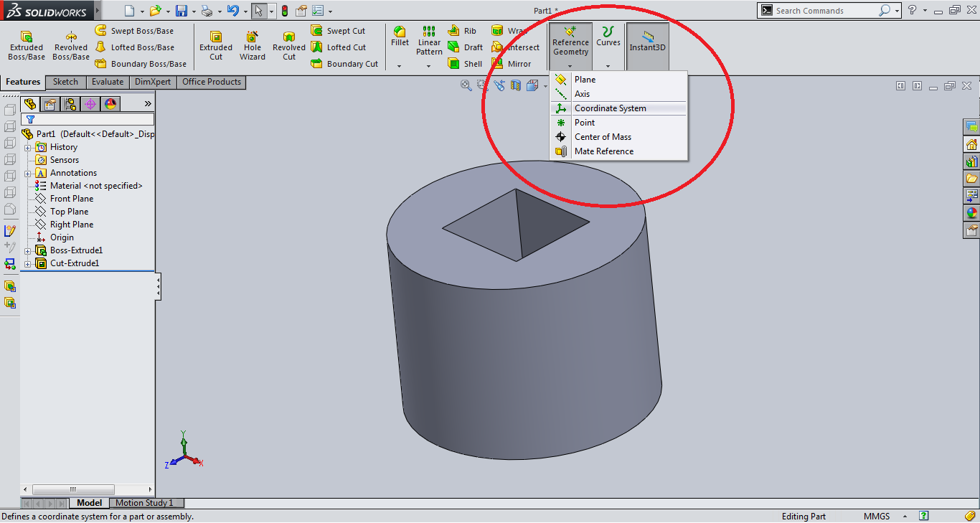This screenshot has width=980, height=523.
Task: Click the Rebuild traffic light icon
Action: pyautogui.click(x=285, y=11)
